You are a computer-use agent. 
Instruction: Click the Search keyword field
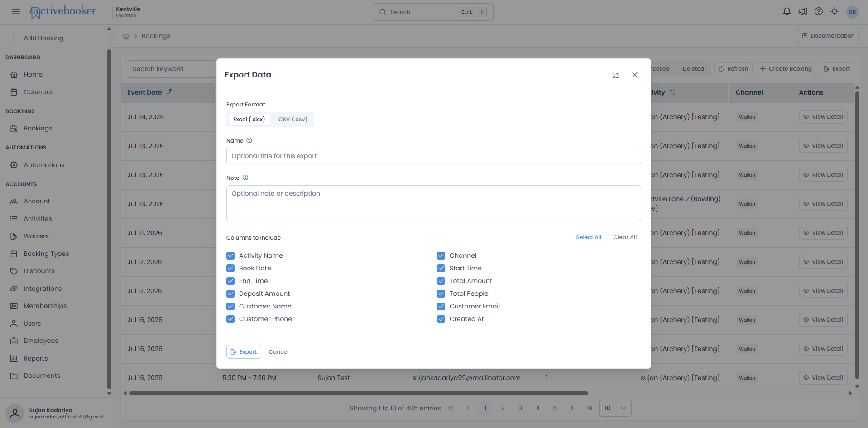pyautogui.click(x=172, y=69)
